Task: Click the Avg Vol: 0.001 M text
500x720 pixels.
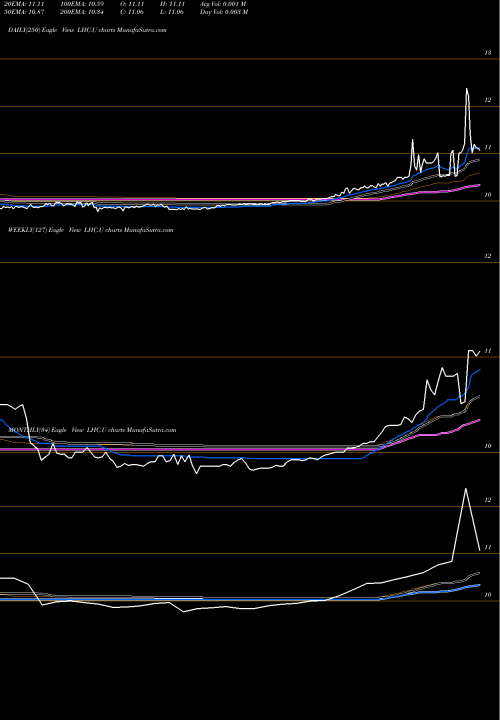Action: [x=223, y=4]
